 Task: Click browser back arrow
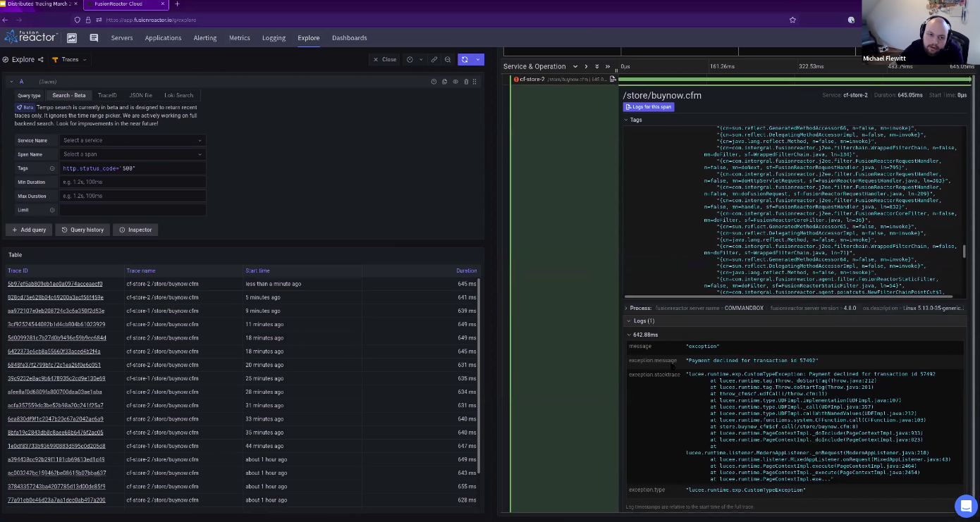point(6,20)
